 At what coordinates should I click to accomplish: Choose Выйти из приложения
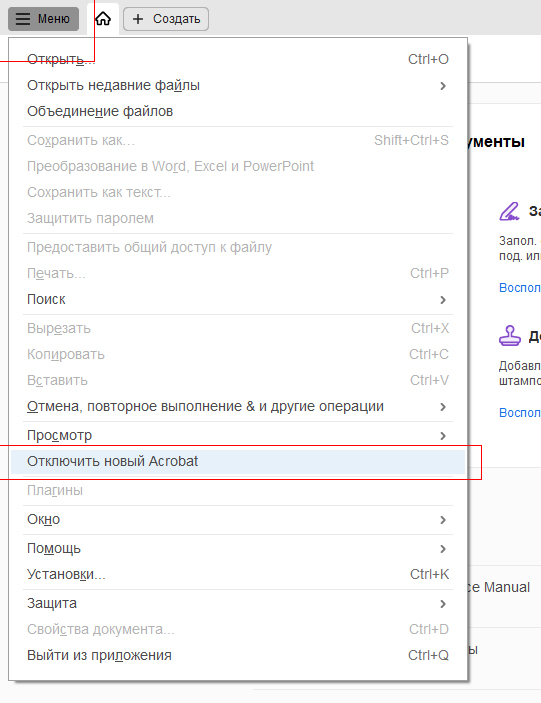[x=238, y=655]
